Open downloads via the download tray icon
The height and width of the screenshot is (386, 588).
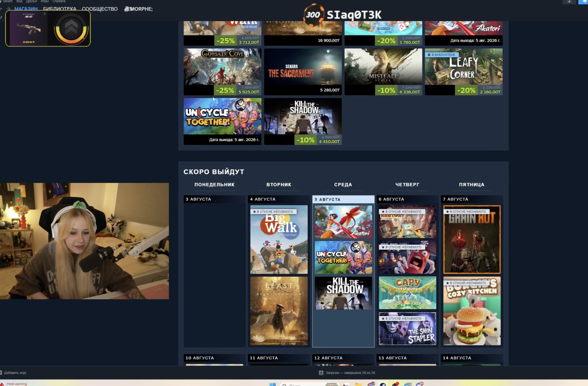(x=321, y=373)
